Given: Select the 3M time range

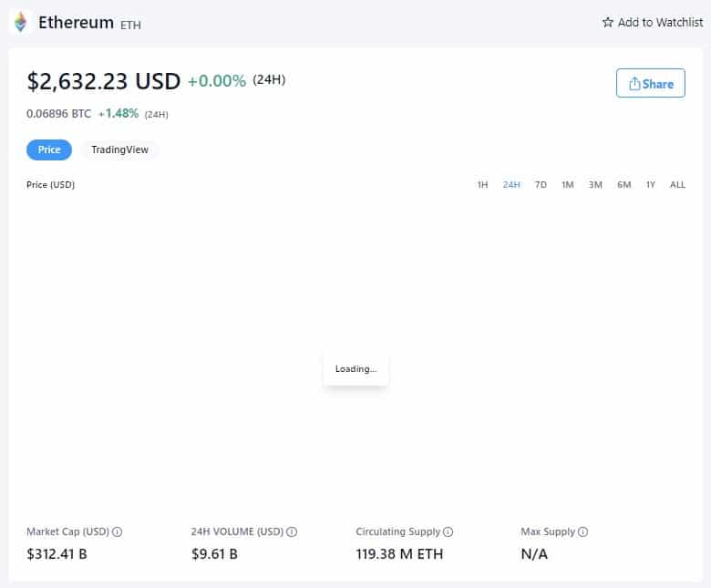Looking at the screenshot, I should pyautogui.click(x=595, y=184).
